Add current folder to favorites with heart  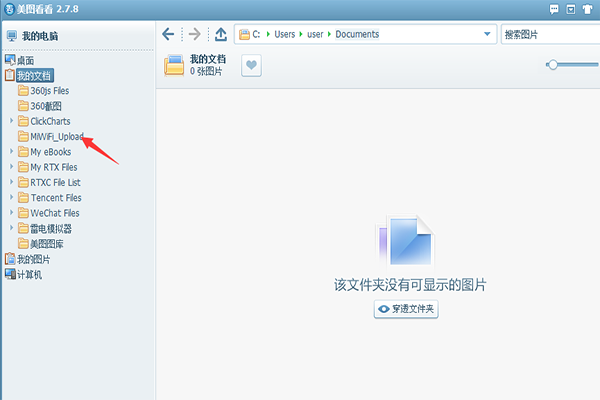pos(251,65)
